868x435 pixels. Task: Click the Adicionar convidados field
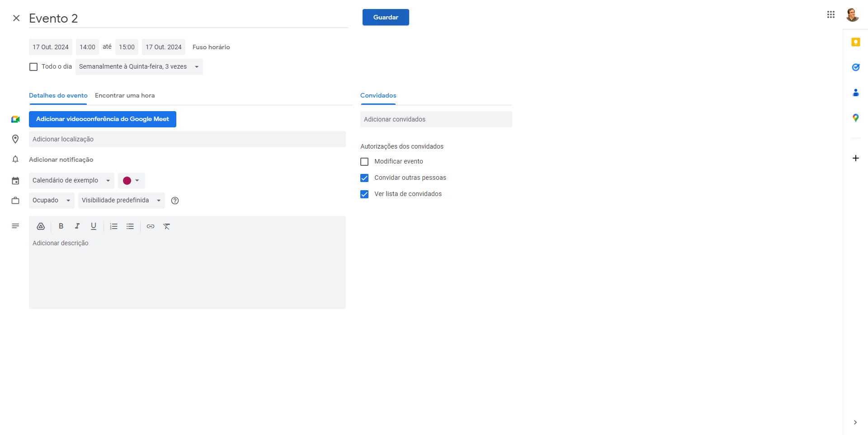point(436,119)
